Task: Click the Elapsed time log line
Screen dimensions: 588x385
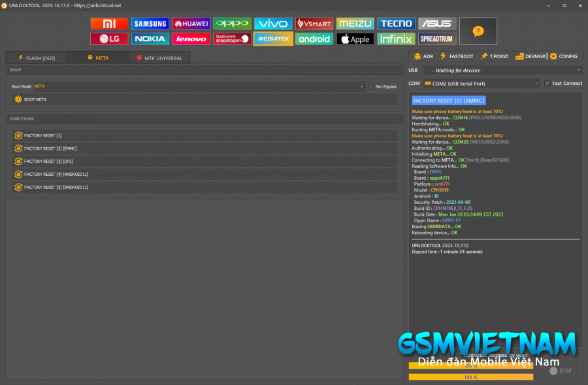Action: tap(447, 252)
